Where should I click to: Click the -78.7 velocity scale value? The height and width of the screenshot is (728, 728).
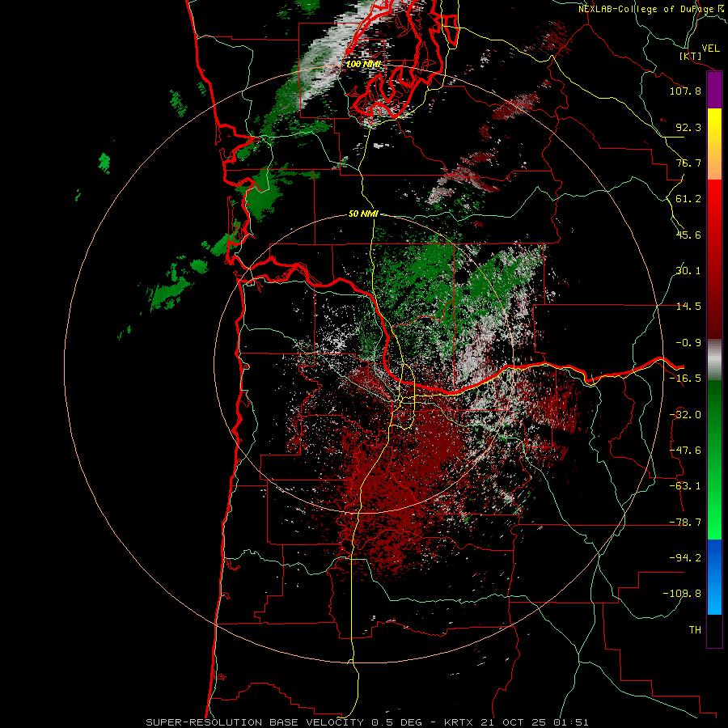pyautogui.click(x=685, y=523)
